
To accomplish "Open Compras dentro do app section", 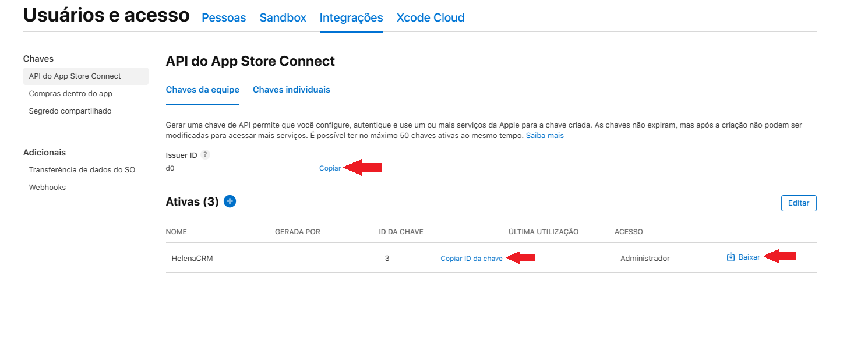I will pos(70,94).
